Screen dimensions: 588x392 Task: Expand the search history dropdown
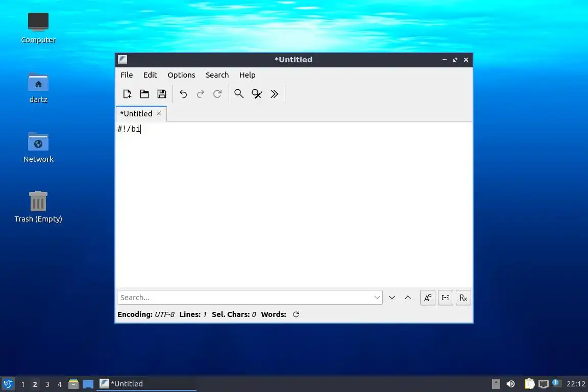point(377,298)
